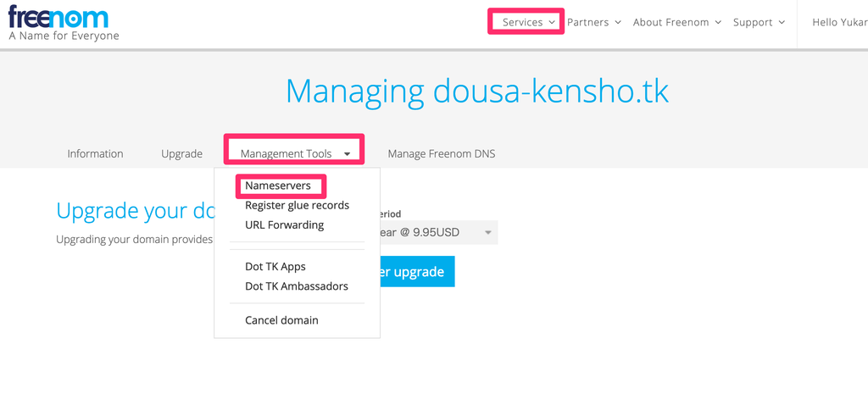Image resolution: width=868 pixels, height=399 pixels.
Task: Select URL Forwarding menu entry
Action: pos(285,225)
